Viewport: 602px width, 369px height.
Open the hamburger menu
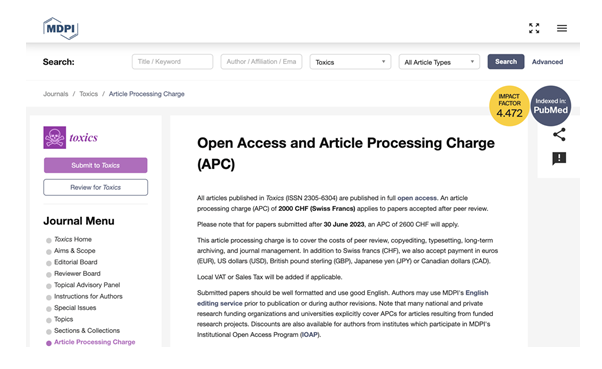click(x=562, y=28)
